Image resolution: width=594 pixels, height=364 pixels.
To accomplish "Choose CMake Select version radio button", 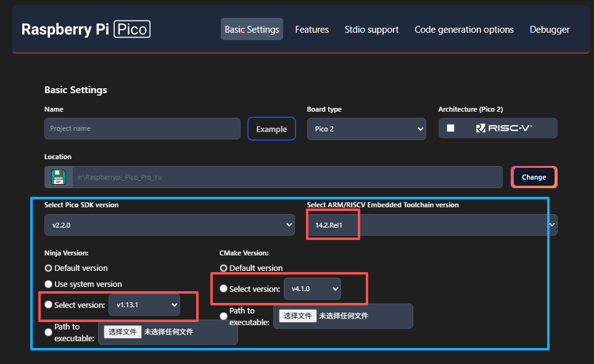I will tap(223, 289).
